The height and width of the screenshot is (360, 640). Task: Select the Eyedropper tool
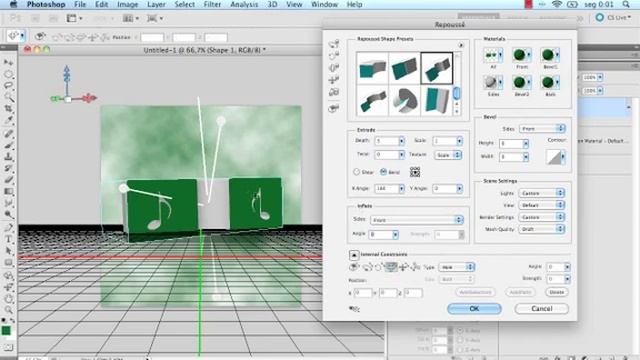pyautogui.click(x=8, y=120)
